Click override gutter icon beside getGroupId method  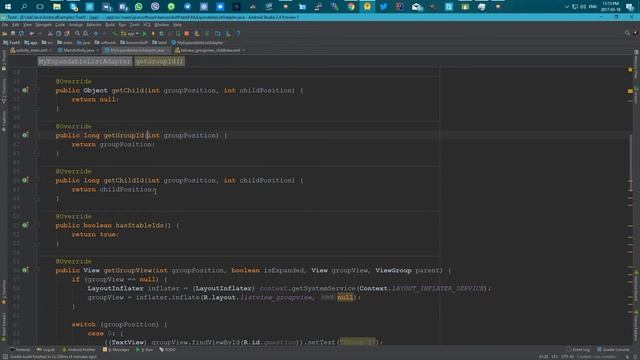coord(25,135)
